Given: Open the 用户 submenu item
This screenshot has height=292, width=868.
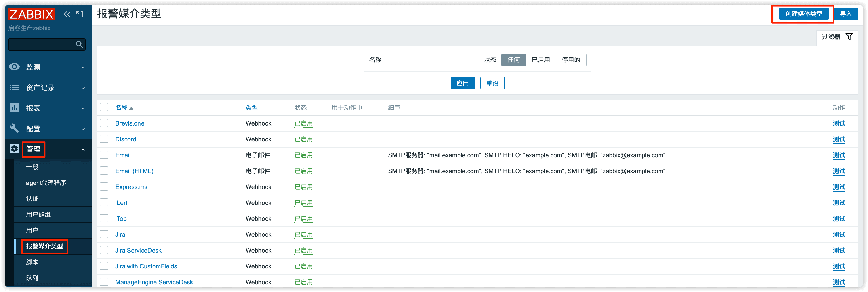Looking at the screenshot, I should (53, 230).
